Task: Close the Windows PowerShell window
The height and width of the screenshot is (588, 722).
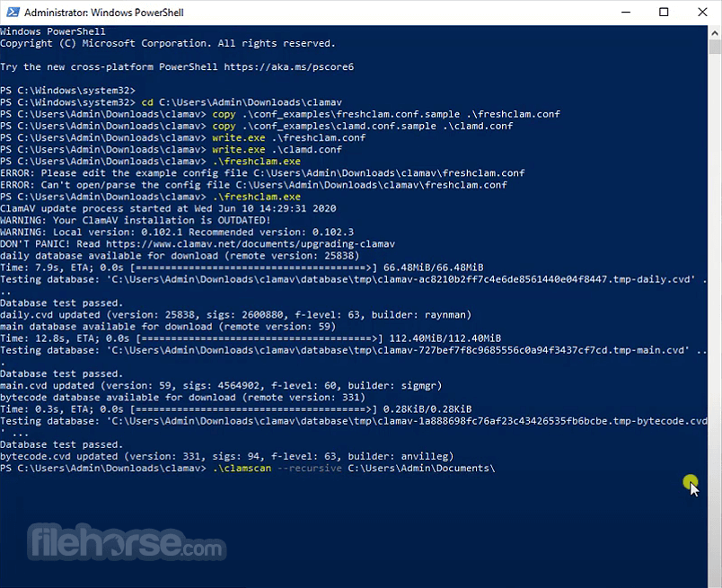Action: tap(702, 12)
